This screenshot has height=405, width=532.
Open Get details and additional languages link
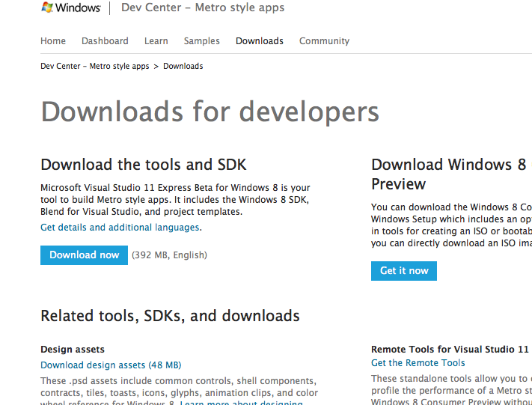(x=120, y=228)
